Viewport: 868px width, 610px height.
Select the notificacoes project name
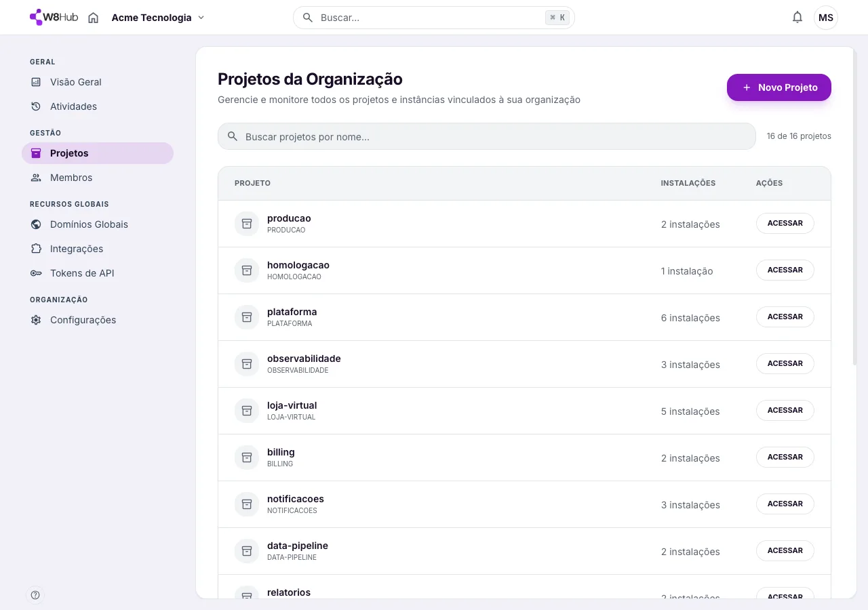click(296, 499)
